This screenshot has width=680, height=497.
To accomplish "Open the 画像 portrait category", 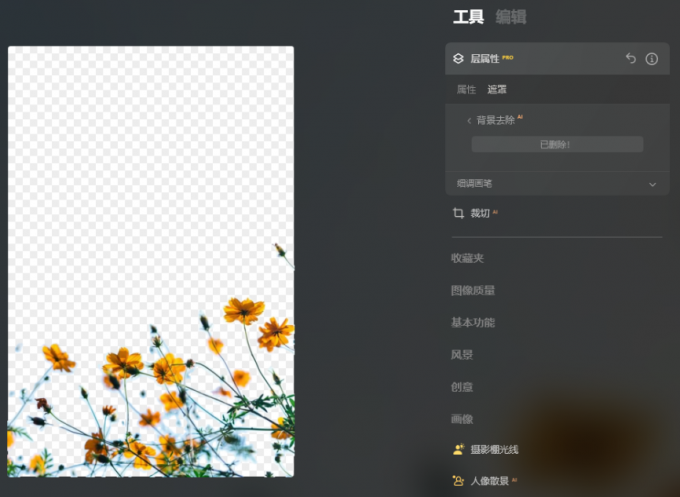I will click(461, 419).
